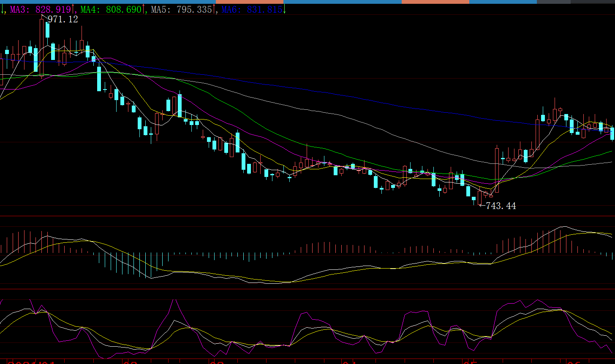Select the MA3: 828.919 indicator label

[41, 9]
